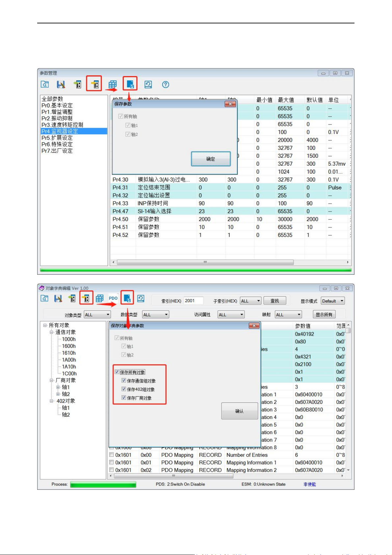Screen dimensions: 392x555
Task: Select Pr3.速度转矩控制 category
Action: tap(62, 125)
